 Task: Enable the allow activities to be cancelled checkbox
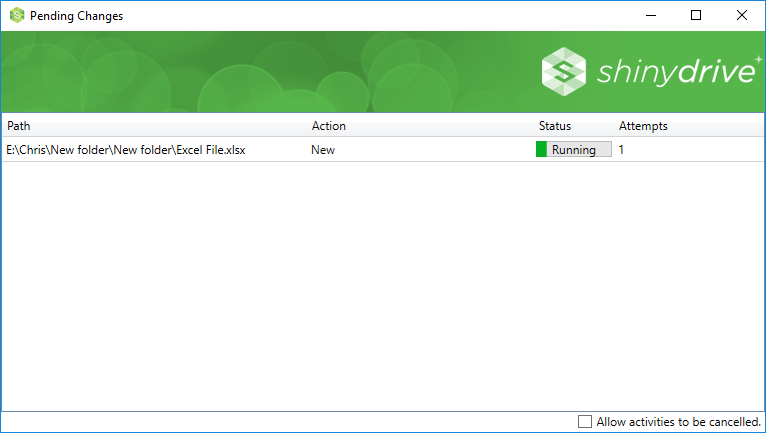pos(585,422)
